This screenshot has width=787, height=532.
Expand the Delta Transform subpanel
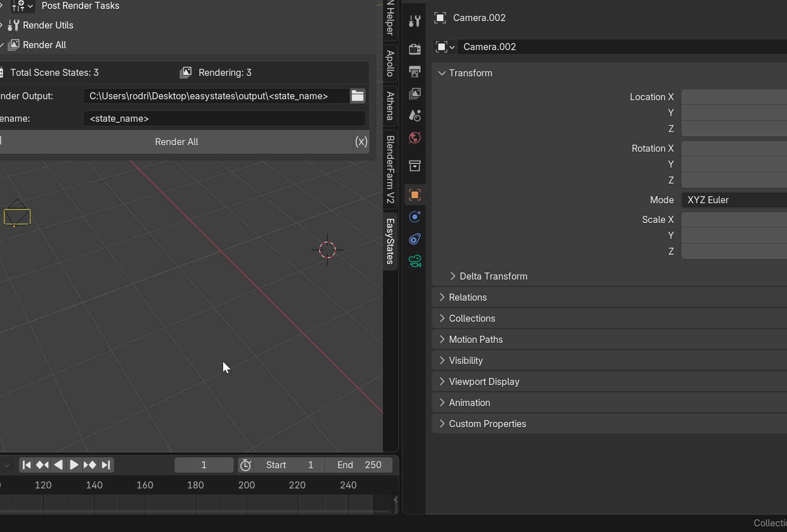point(493,276)
